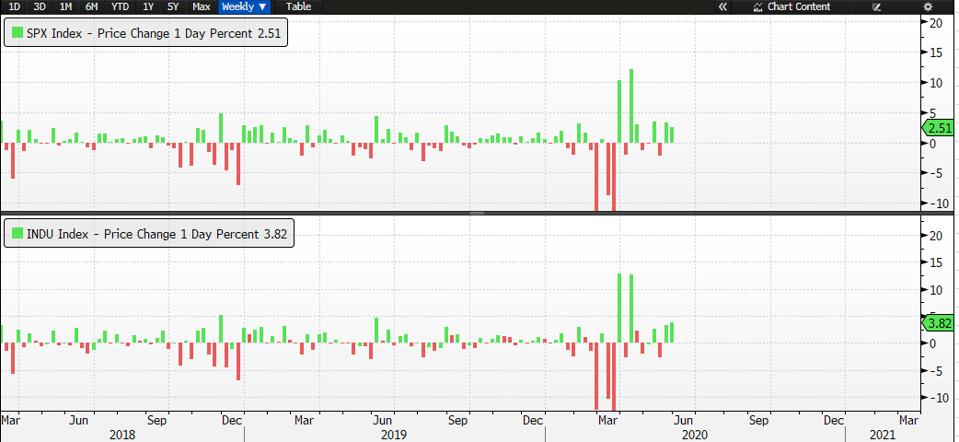Click the 2.51 SPX value marker
This screenshot has width=959, height=442.
(x=938, y=129)
